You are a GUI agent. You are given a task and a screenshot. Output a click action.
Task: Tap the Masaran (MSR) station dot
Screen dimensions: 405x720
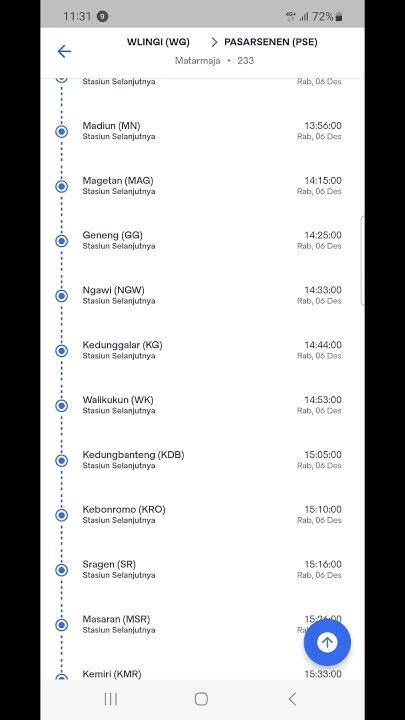(x=62, y=625)
